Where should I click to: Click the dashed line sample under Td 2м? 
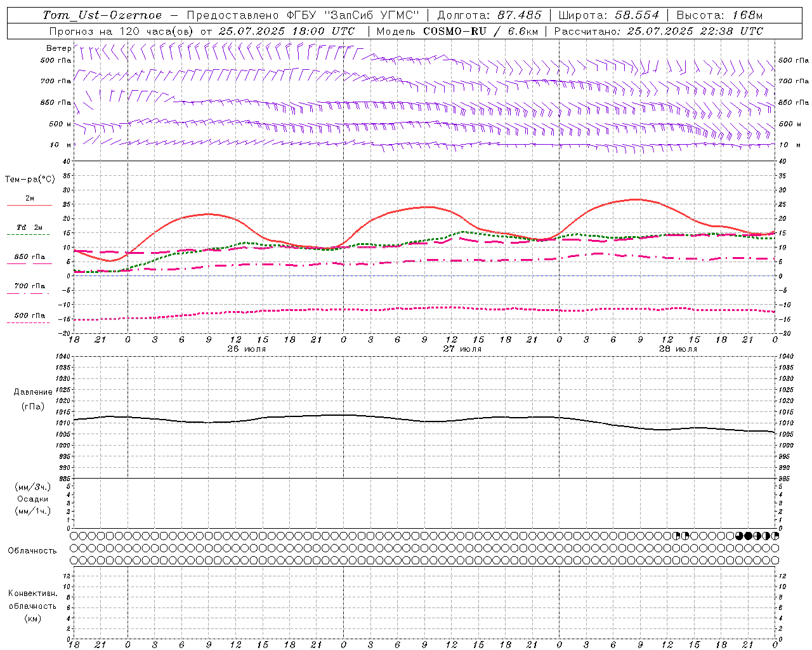tap(28, 235)
